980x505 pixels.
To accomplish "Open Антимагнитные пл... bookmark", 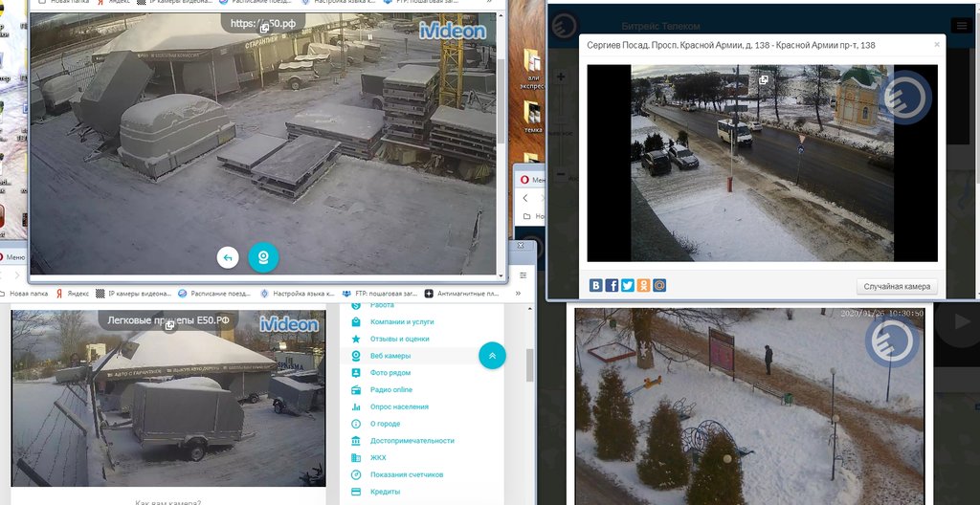I will tap(462, 293).
